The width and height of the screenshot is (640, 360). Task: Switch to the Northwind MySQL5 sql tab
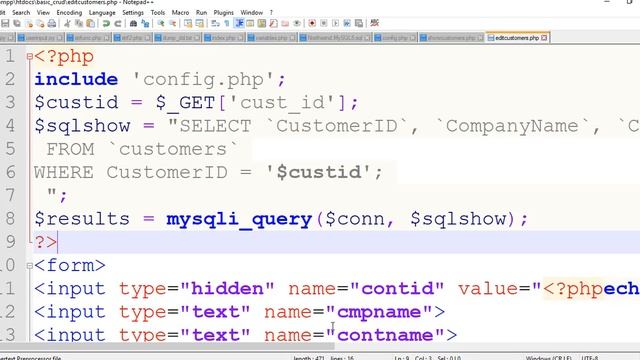[x=334, y=38]
